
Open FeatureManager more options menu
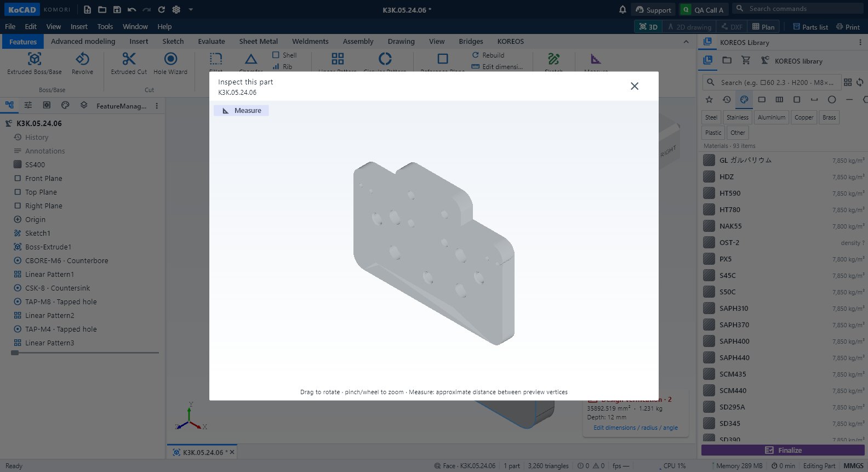point(157,106)
